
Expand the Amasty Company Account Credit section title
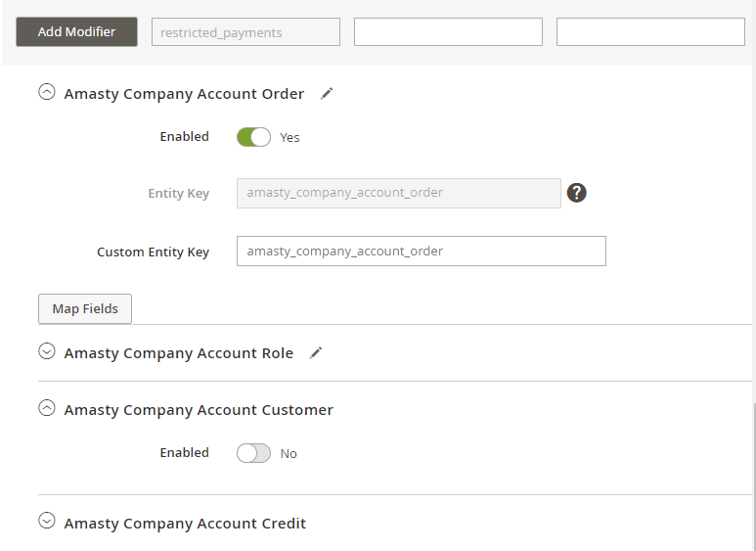185,524
